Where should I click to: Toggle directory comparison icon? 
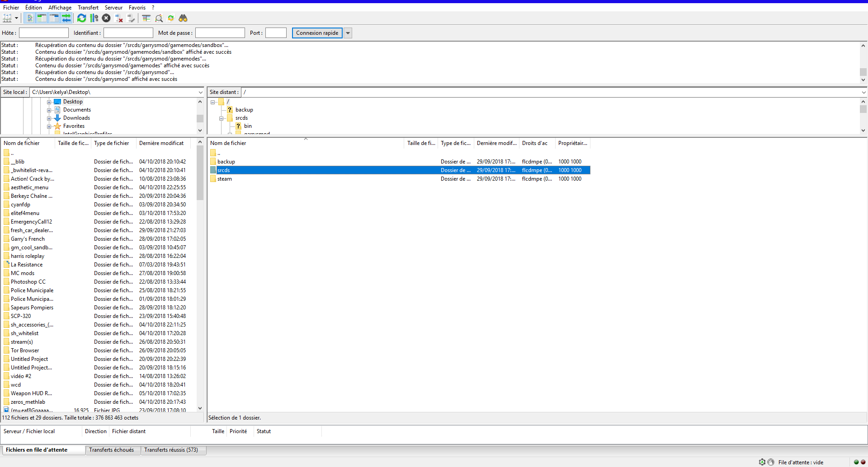[x=159, y=18]
